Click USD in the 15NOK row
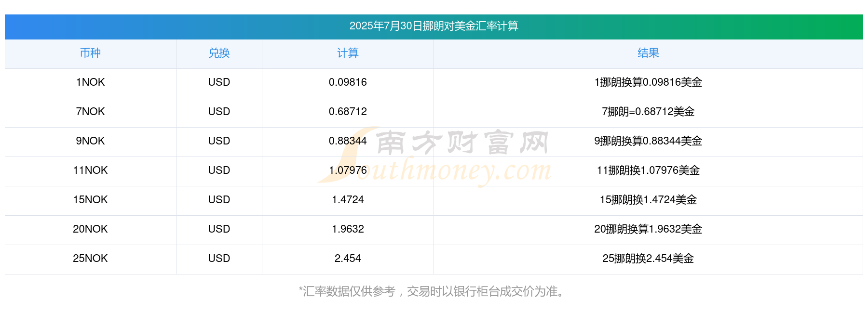Screen dimensions: 868x313 [x=219, y=200]
